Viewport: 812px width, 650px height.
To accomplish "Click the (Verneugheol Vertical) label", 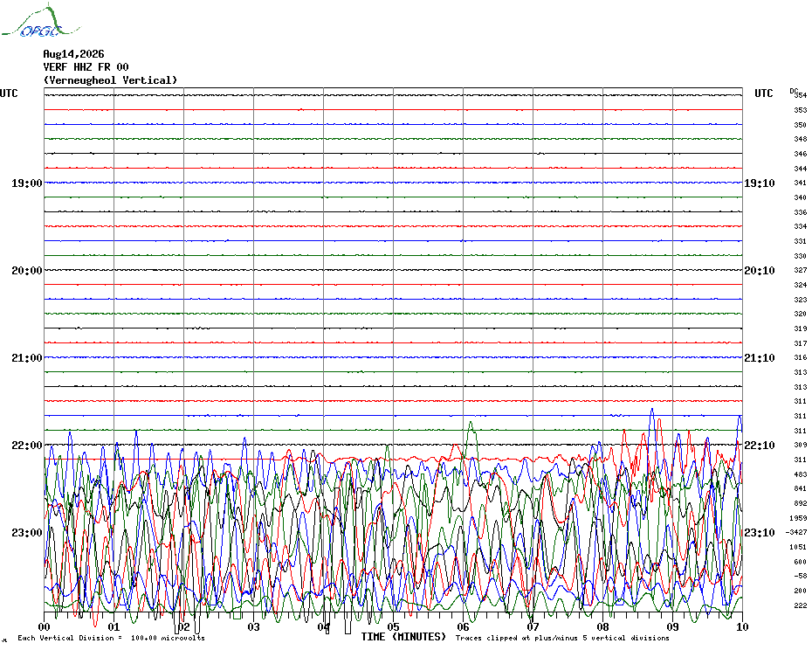I will 110,80.
